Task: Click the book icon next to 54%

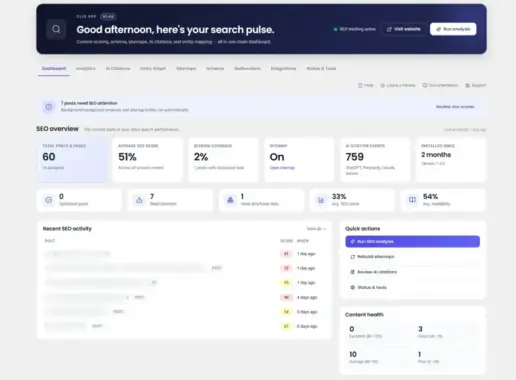Action: (412, 200)
